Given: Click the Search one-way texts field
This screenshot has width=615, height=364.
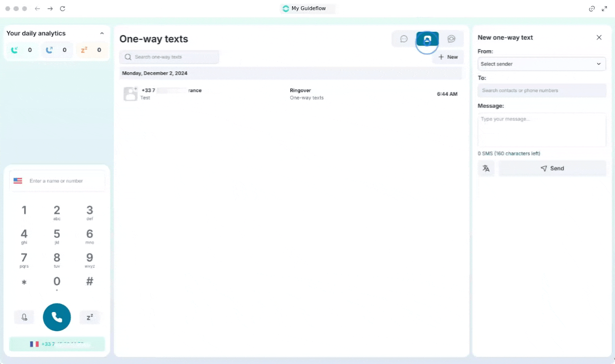Looking at the screenshot, I should (169, 57).
